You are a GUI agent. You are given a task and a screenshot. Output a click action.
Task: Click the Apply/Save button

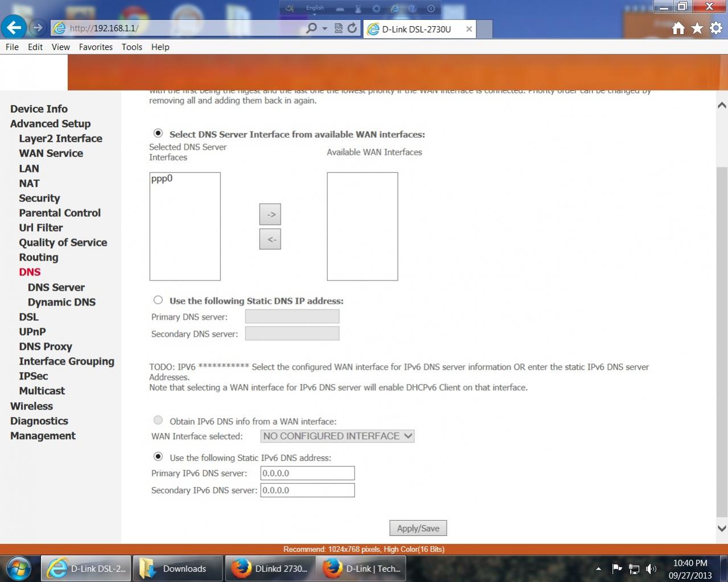tap(418, 529)
